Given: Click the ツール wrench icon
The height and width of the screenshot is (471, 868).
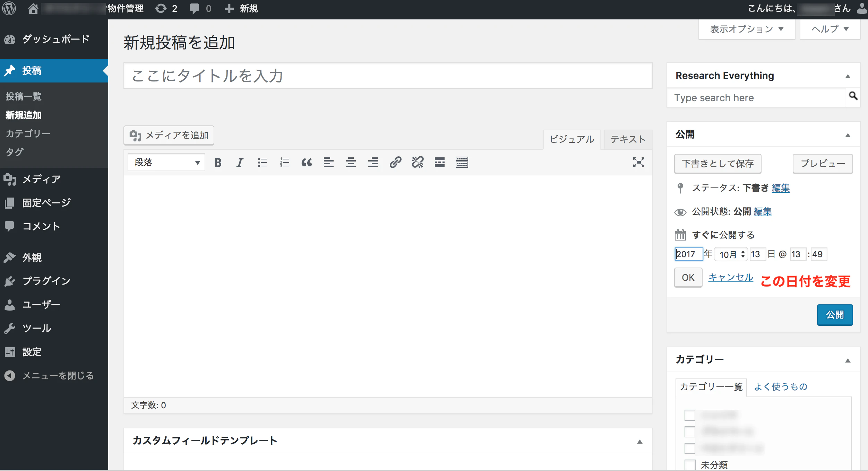Looking at the screenshot, I should tap(10, 328).
